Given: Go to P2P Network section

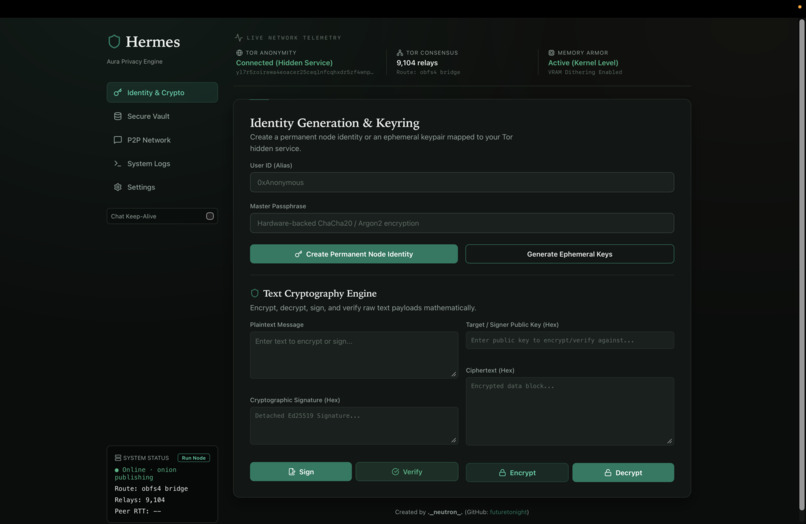Looking at the screenshot, I should coord(162,140).
